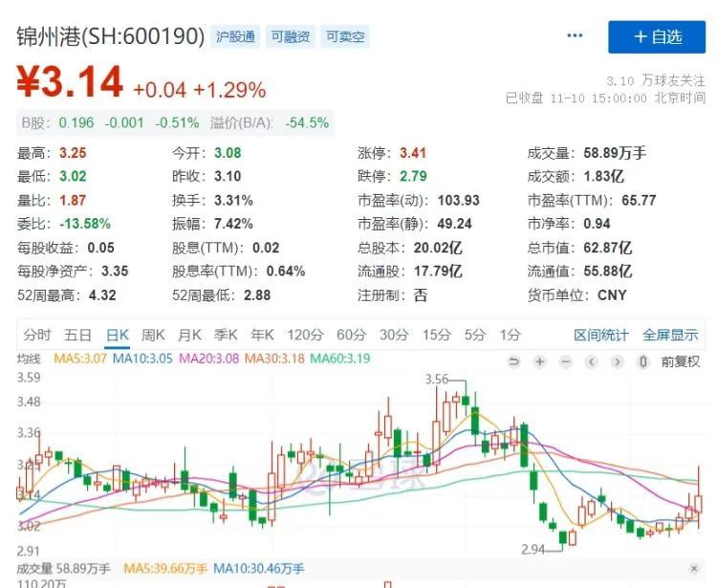717x588 pixels.
Task: Click the MA10:3.05 indicator label
Action: coord(142,358)
